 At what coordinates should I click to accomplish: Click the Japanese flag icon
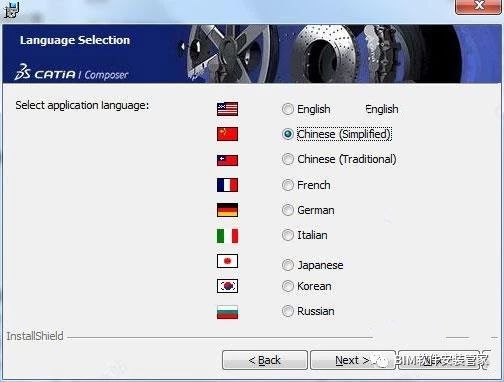click(227, 261)
